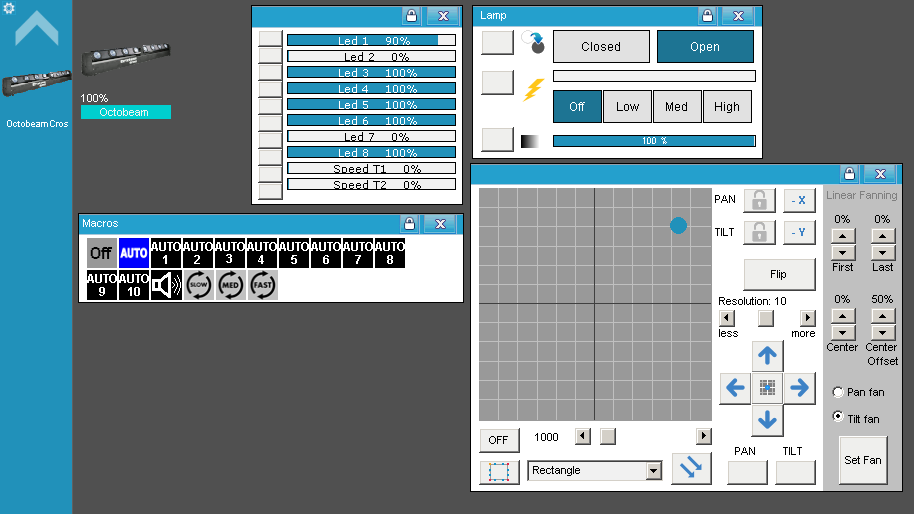Toggle checkbox beside Led 1

point(270,39)
